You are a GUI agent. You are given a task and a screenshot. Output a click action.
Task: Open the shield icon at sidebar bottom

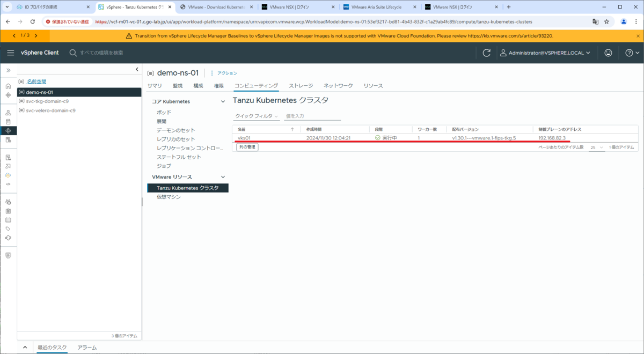coord(8,255)
